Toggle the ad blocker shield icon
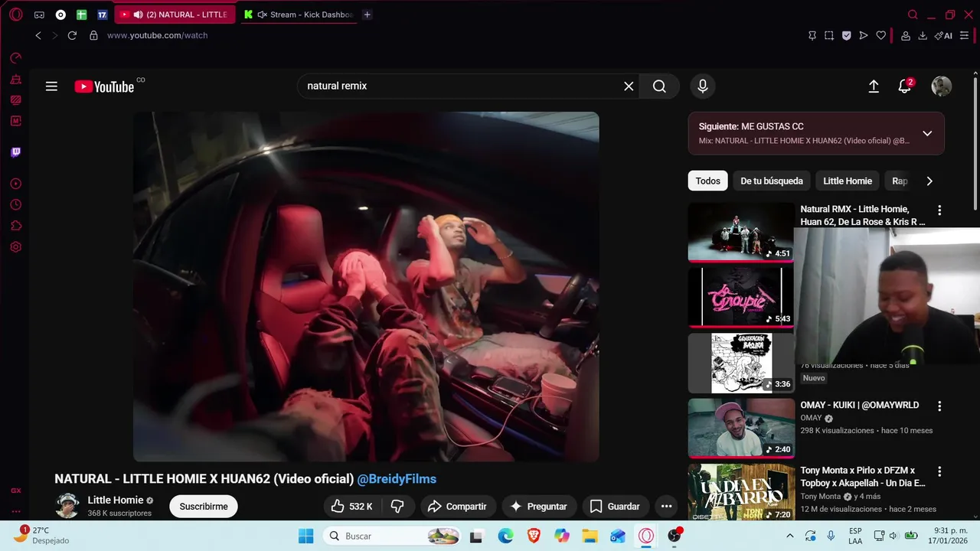This screenshot has width=980, height=551. 846,35
